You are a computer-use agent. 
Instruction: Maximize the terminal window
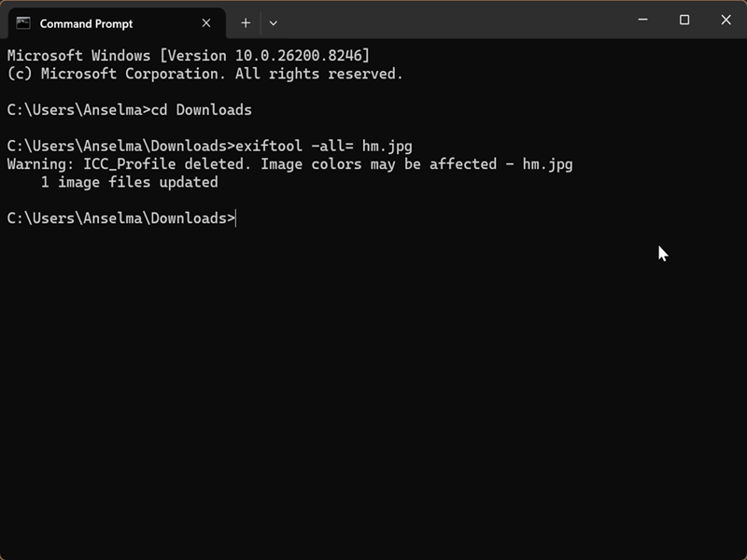(x=684, y=20)
